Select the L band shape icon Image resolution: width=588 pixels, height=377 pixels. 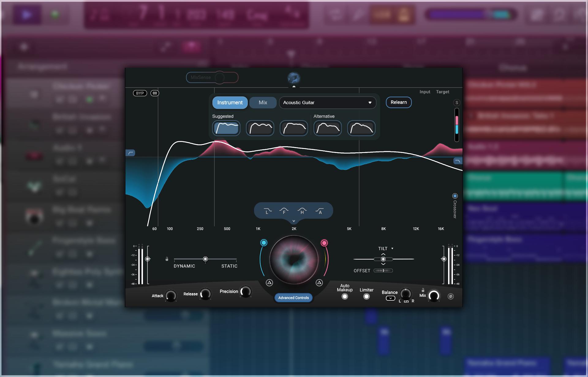click(x=267, y=211)
